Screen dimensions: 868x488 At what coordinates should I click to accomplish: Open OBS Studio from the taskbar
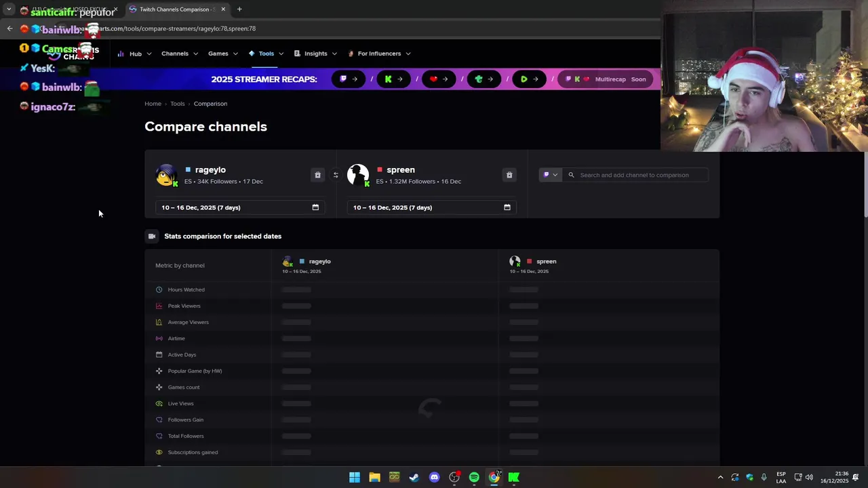(x=454, y=477)
